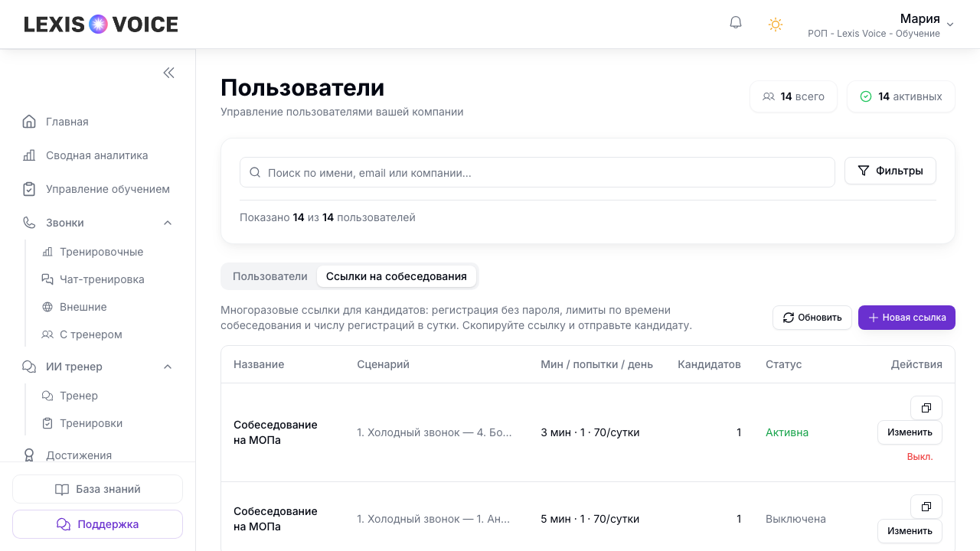980x551 pixels.
Task: Click the 14 активных counter badge
Action: 901,96
